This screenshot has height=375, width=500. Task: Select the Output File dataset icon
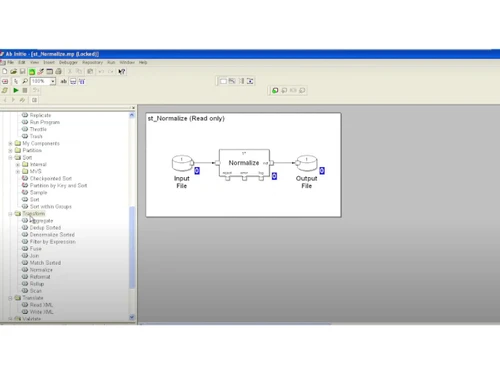pos(307,163)
